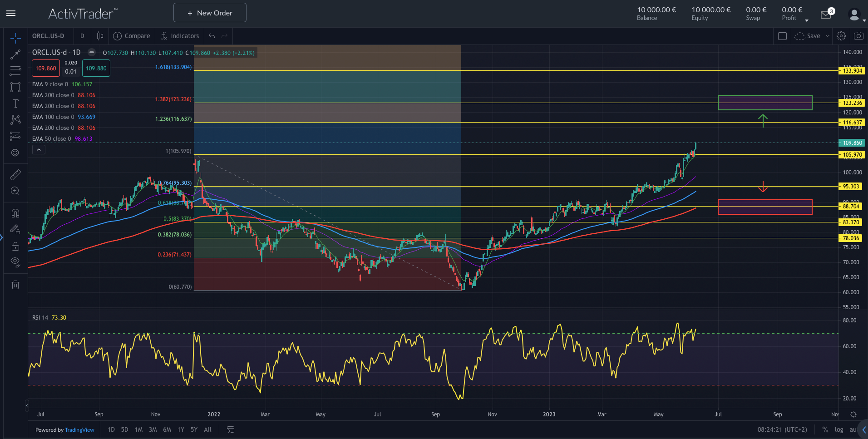
Task: Select the Fibonacci retracement tool
Action: pos(15,71)
